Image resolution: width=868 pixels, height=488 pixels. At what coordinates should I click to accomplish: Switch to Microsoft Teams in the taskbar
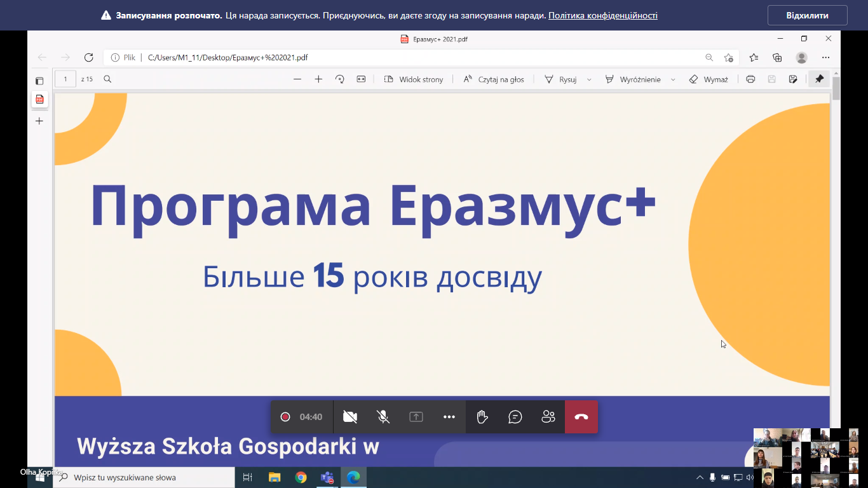327,477
